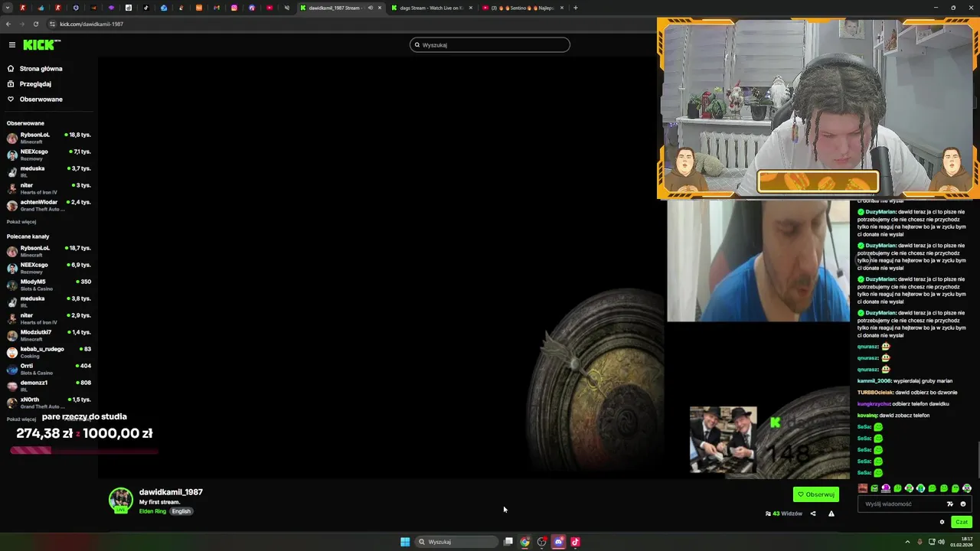Open the Kick hamburger menu
980x551 pixels.
pyautogui.click(x=11, y=45)
